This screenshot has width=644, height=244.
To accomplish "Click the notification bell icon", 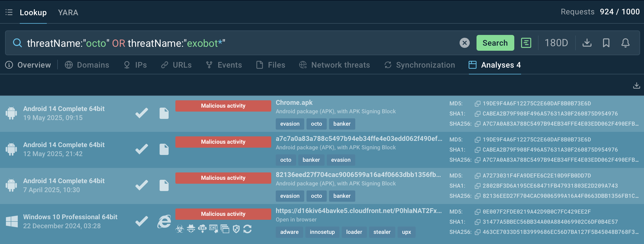I will pyautogui.click(x=625, y=43).
